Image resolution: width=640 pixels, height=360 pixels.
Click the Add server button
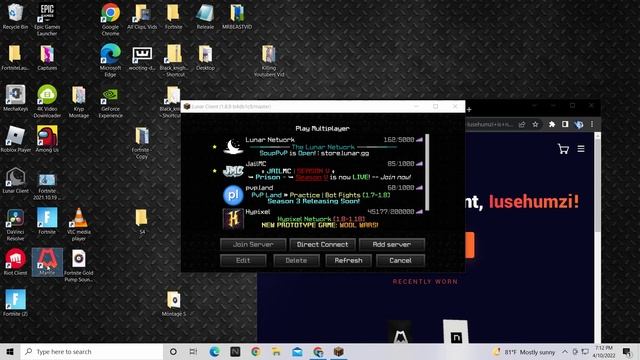(392, 244)
